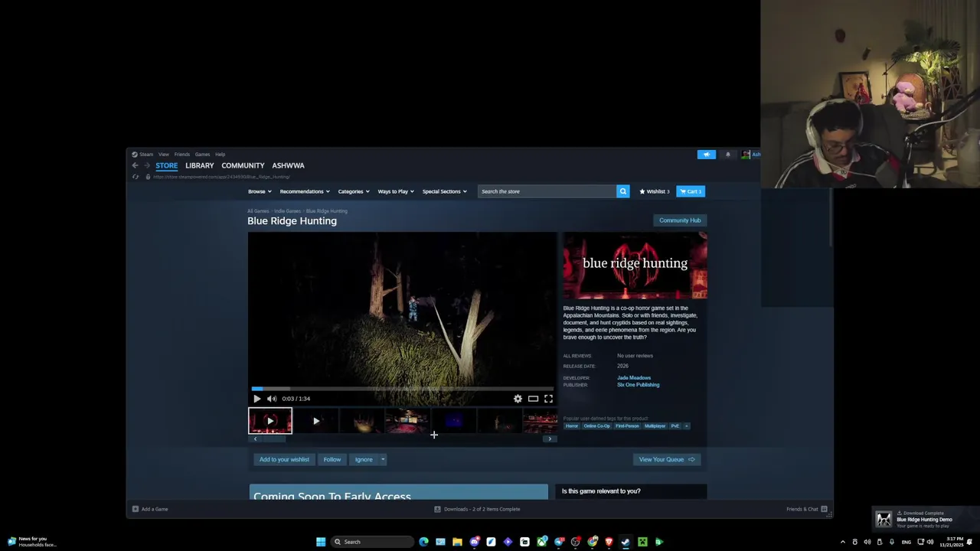The height and width of the screenshot is (551, 980).
Task: Click the Indie Games breadcrumb
Action: 287,211
